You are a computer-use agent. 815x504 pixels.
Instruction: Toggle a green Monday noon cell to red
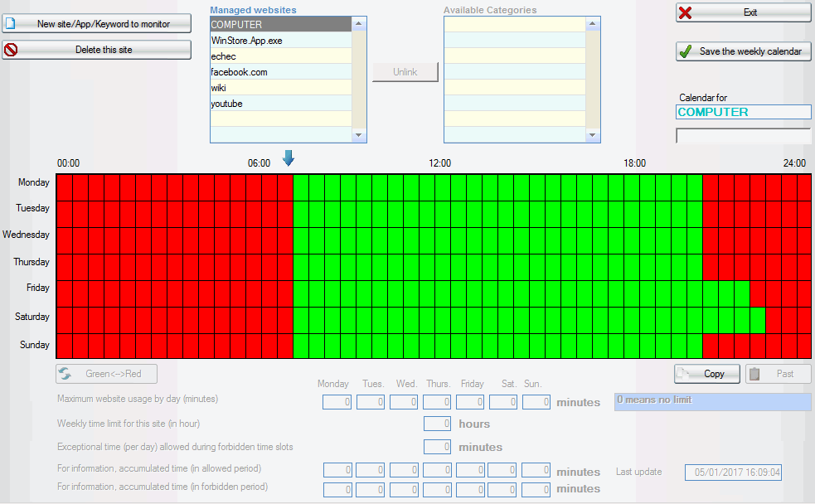439,182
